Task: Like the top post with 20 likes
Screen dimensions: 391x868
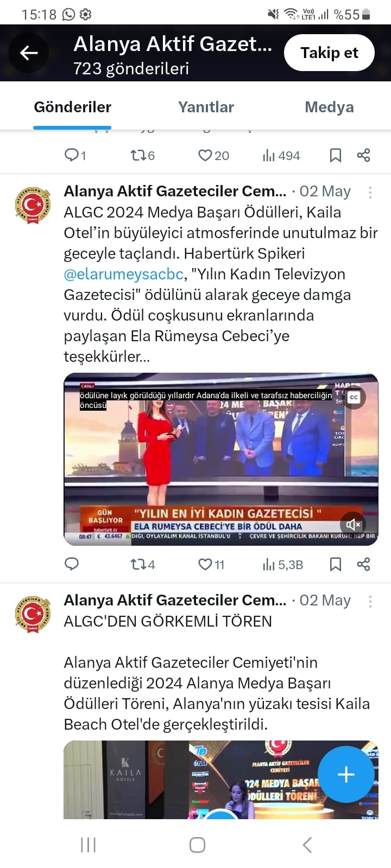Action: click(x=213, y=156)
